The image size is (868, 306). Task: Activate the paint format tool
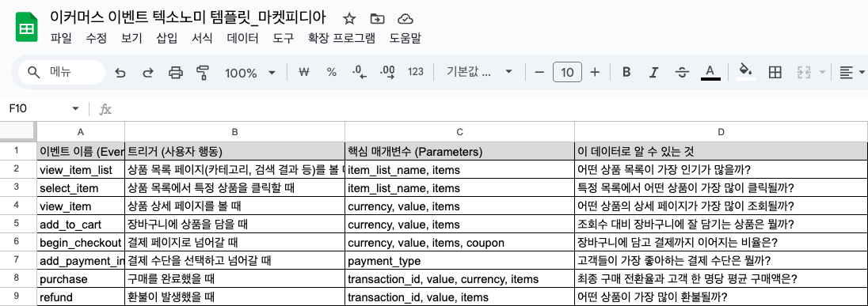[x=204, y=73]
